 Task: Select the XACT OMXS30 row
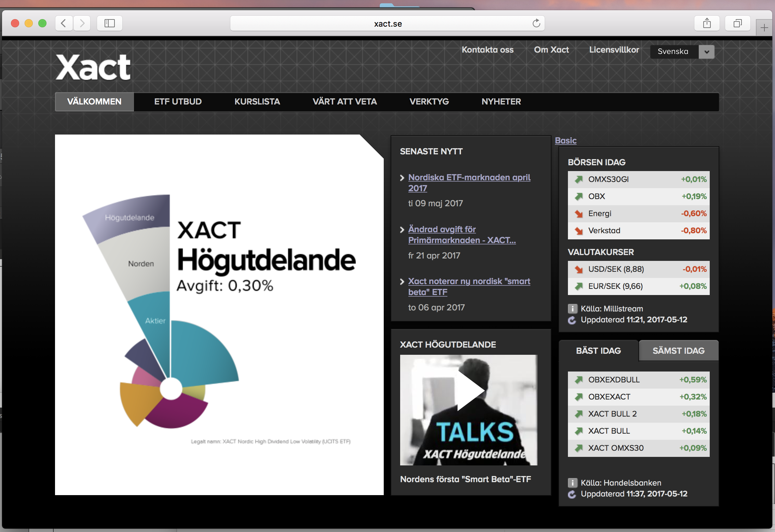coord(639,448)
